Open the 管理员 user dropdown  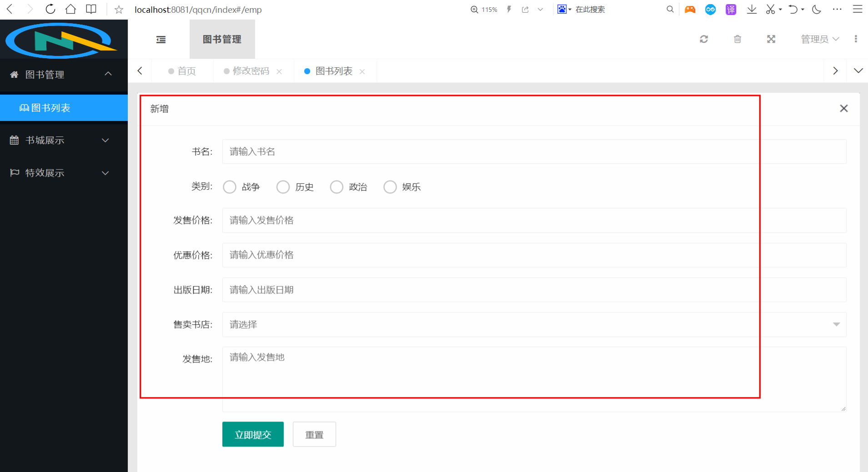click(820, 39)
